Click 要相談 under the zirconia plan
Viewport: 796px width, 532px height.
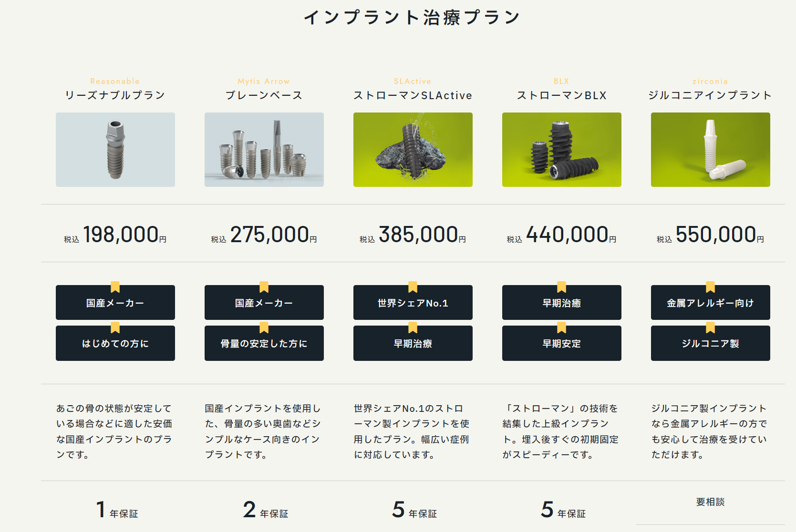point(710,501)
